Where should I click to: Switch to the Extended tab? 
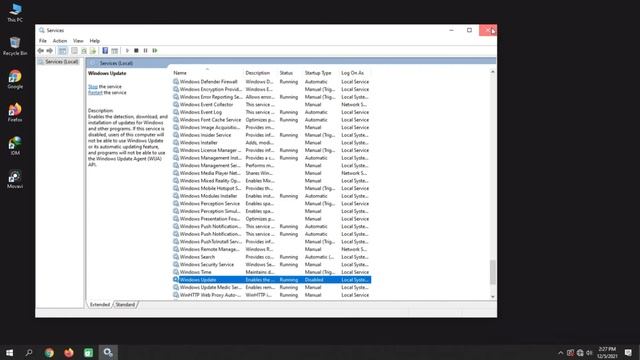click(100, 304)
